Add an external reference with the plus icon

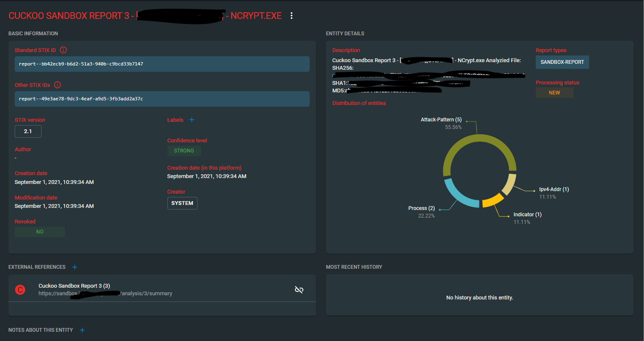point(75,267)
